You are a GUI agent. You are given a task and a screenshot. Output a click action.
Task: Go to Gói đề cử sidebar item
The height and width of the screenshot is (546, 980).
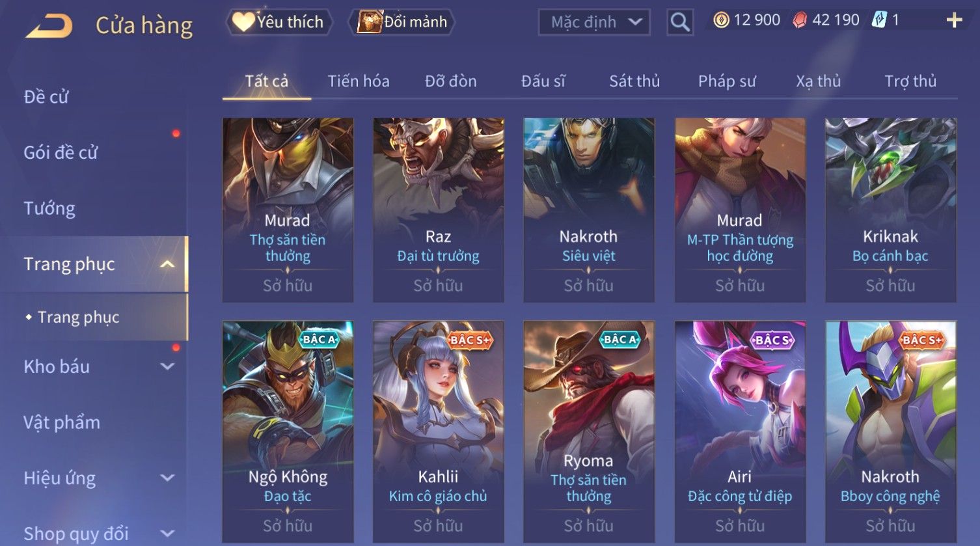(61, 152)
